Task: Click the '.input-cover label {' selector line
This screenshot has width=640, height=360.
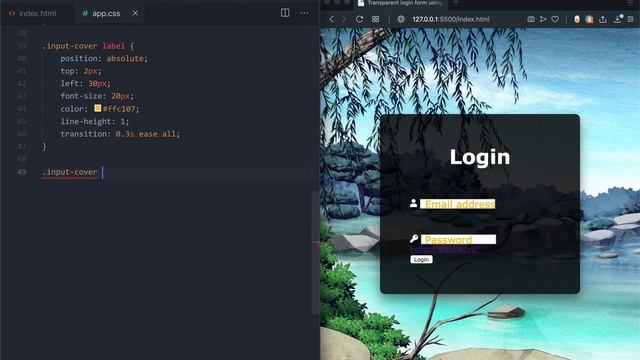Action: pyautogui.click(x=88, y=46)
